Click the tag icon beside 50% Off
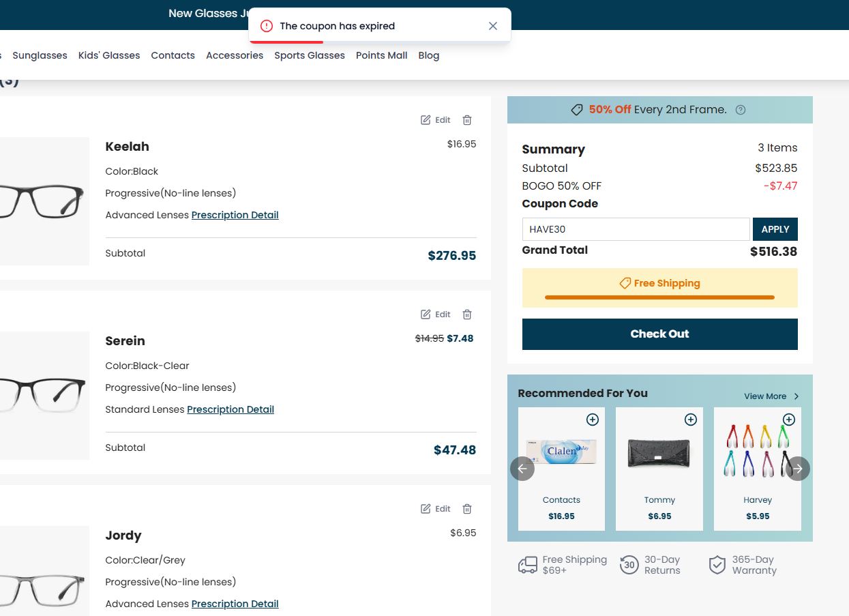The width and height of the screenshot is (849, 616). click(577, 110)
